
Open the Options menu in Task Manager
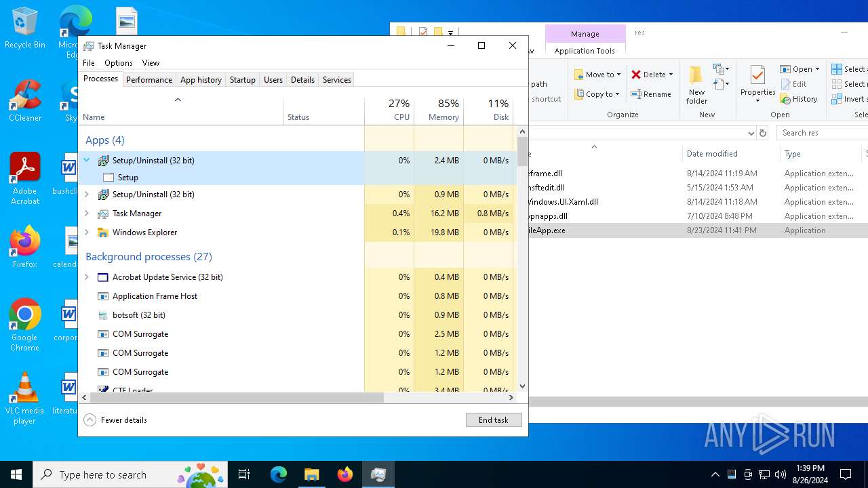(x=119, y=63)
